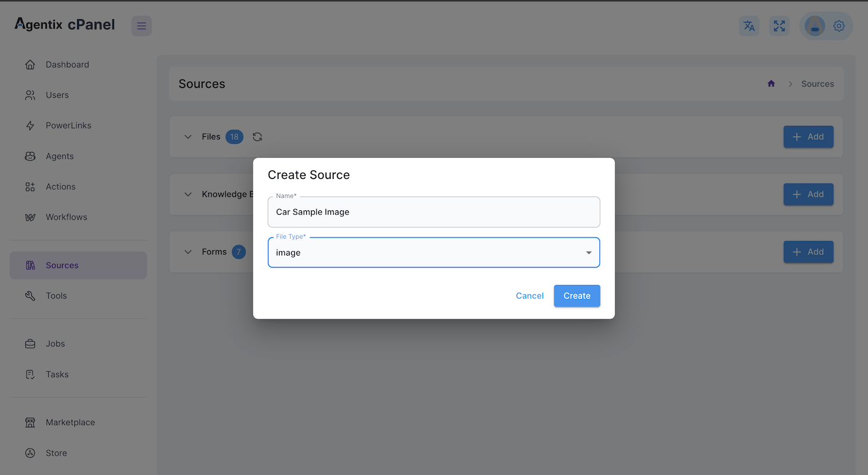Click the user avatar in the top bar
This screenshot has height=475, width=868.
(x=814, y=26)
